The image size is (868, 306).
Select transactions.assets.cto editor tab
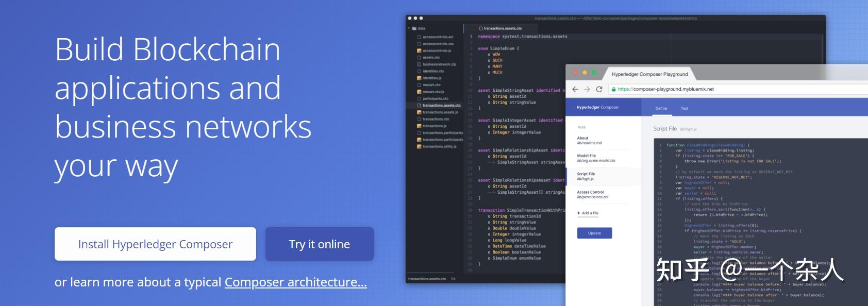click(x=500, y=28)
